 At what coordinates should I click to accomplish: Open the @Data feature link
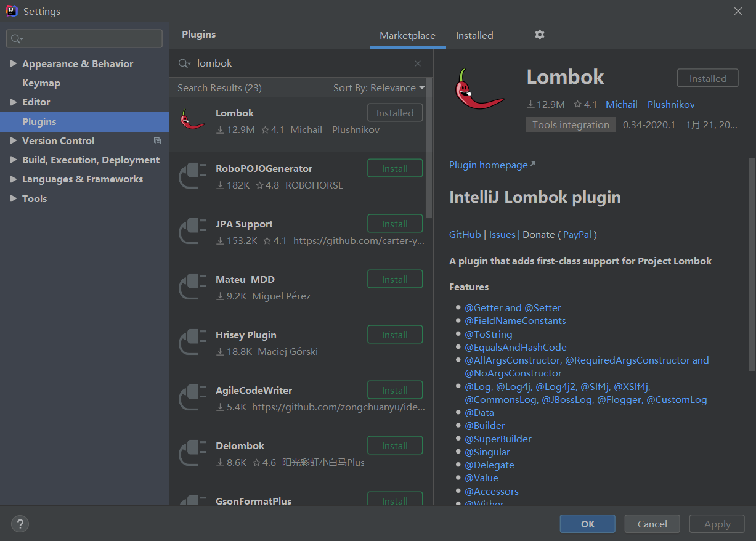coord(479,412)
